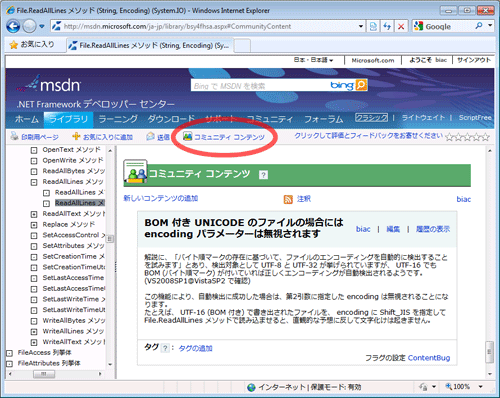Click the browser Forward button
This screenshot has width=500, height=398.
point(29,26)
